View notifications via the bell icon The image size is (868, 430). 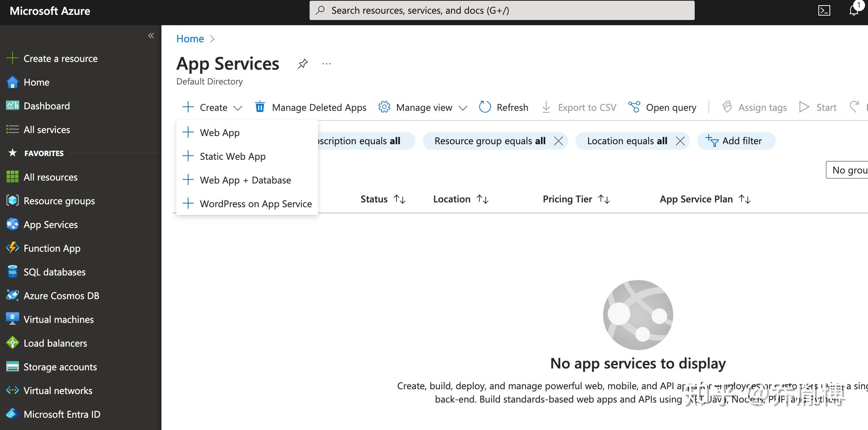tap(854, 10)
